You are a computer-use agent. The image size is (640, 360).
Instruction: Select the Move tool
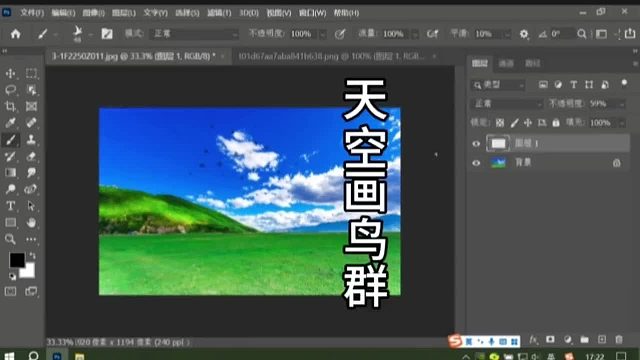pos(10,73)
